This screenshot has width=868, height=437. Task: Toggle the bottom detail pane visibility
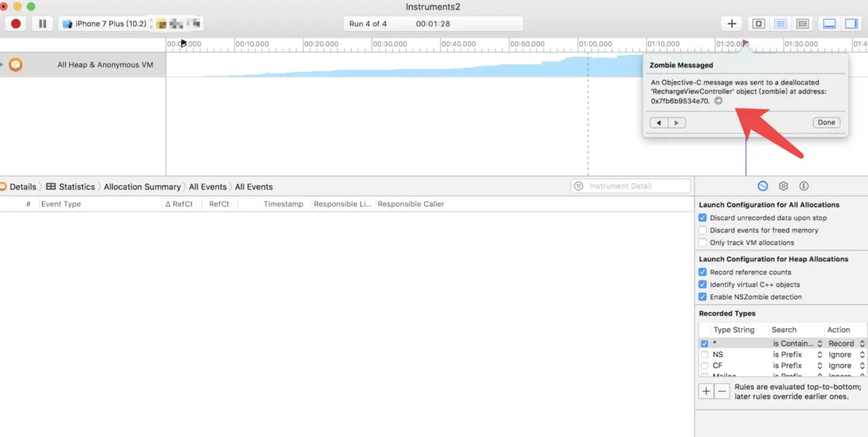point(829,24)
